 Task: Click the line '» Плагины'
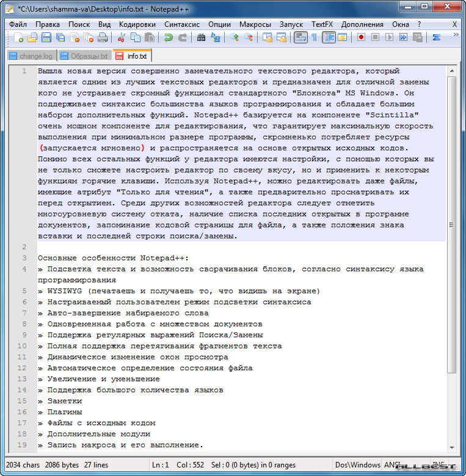[x=60, y=412]
